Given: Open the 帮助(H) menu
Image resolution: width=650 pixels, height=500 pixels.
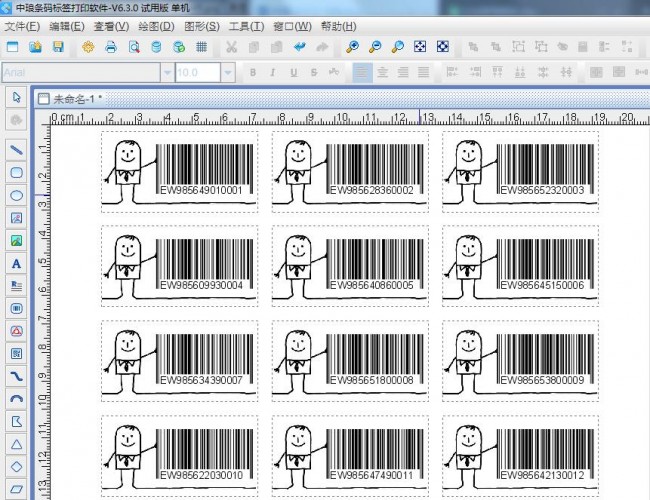Looking at the screenshot, I should click(x=338, y=27).
